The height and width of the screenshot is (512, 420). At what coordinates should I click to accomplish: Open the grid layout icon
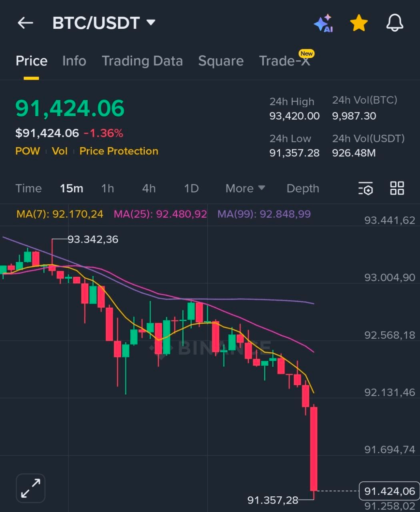click(397, 188)
